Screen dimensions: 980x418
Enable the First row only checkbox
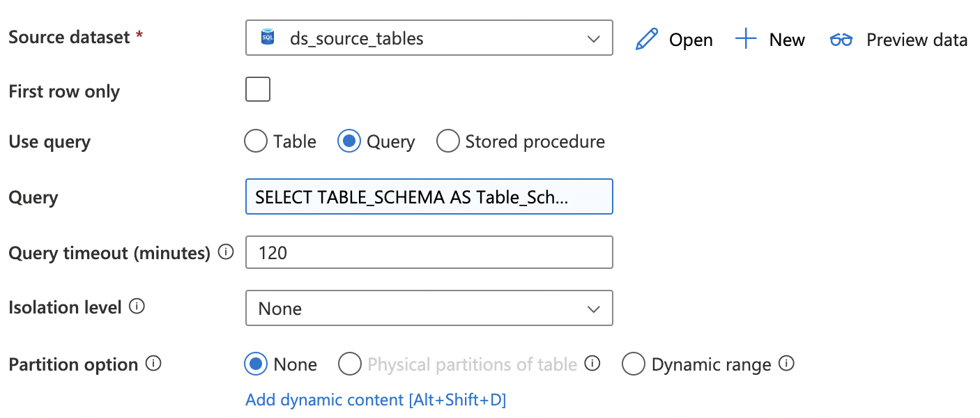click(x=258, y=90)
